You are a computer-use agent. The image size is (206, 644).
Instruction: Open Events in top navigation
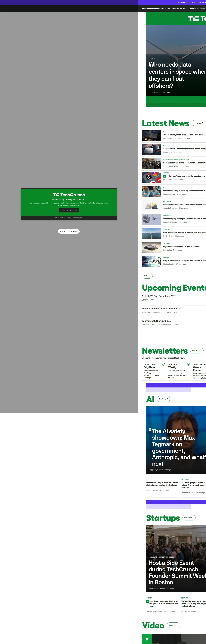click(193, 8)
